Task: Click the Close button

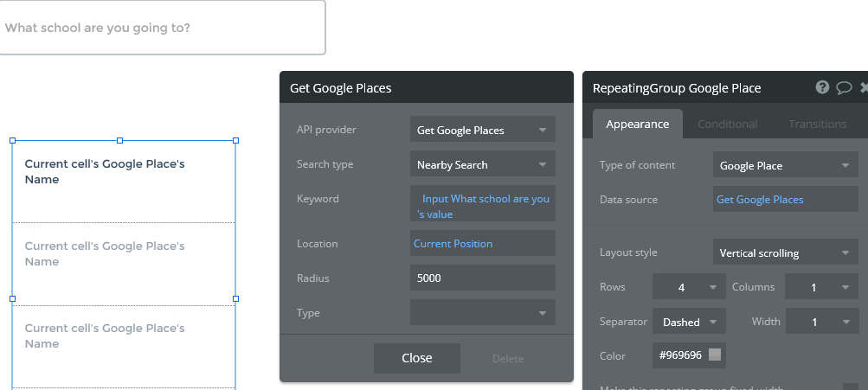Action: (x=417, y=358)
